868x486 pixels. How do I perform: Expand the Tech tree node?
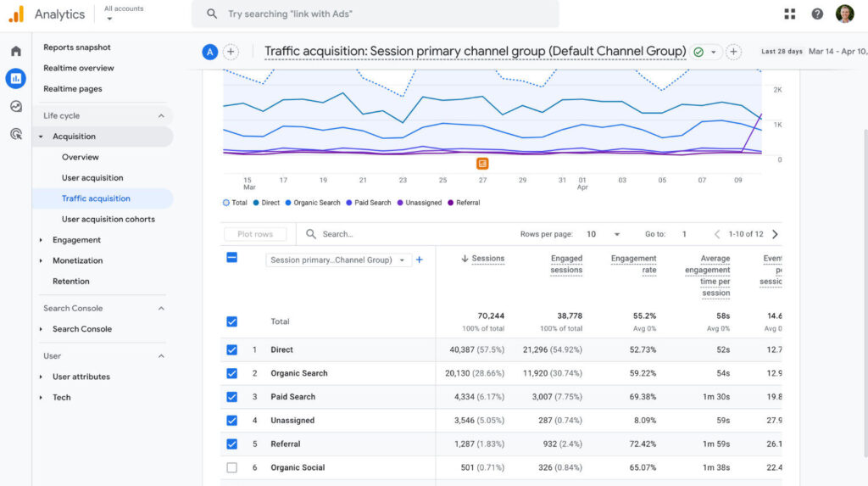click(41, 397)
